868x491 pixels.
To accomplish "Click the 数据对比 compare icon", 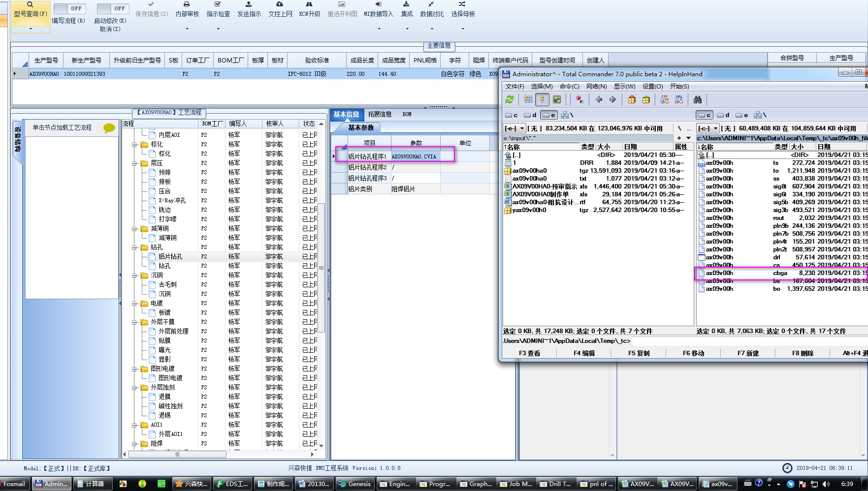I will coord(431,4).
